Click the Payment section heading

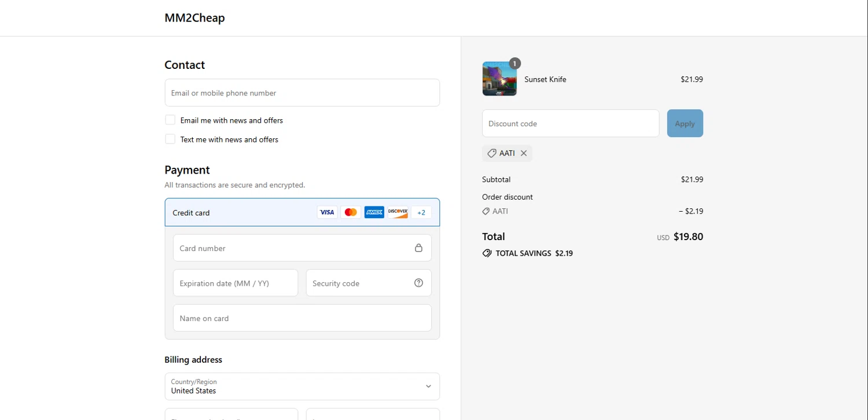(187, 170)
